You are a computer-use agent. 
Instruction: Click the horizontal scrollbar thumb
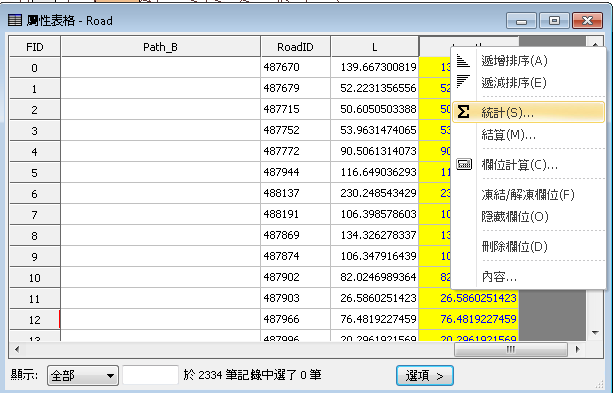click(511, 349)
